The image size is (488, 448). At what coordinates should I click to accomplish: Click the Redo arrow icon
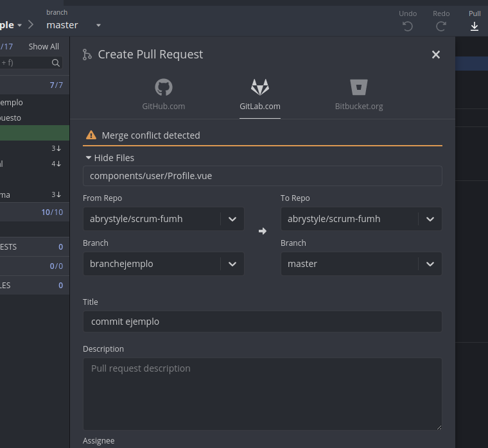pos(441,26)
